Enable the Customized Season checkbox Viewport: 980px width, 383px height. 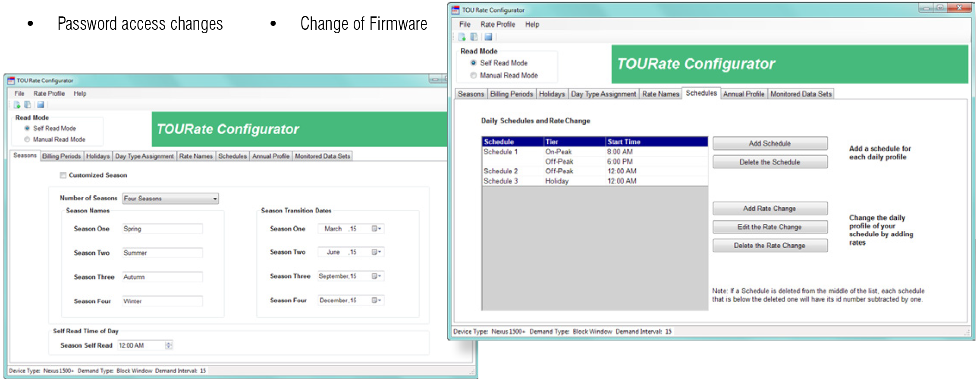tap(63, 175)
